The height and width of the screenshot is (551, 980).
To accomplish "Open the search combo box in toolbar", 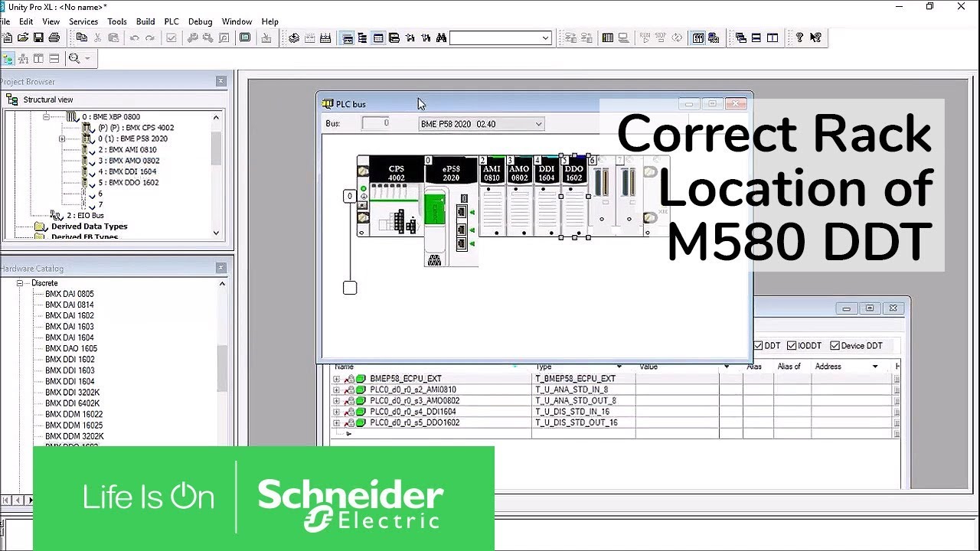I will click(x=501, y=37).
